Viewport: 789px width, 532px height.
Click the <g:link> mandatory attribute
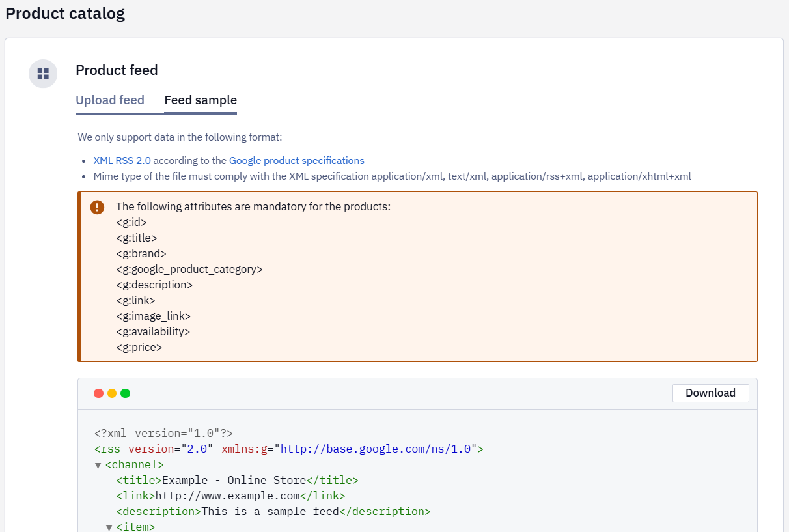click(x=135, y=300)
